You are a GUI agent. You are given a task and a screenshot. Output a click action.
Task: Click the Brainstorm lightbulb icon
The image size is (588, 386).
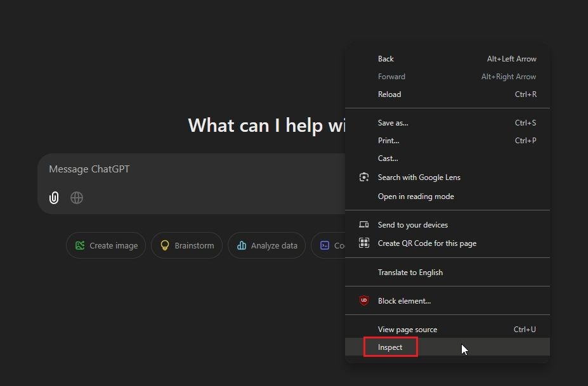point(165,245)
